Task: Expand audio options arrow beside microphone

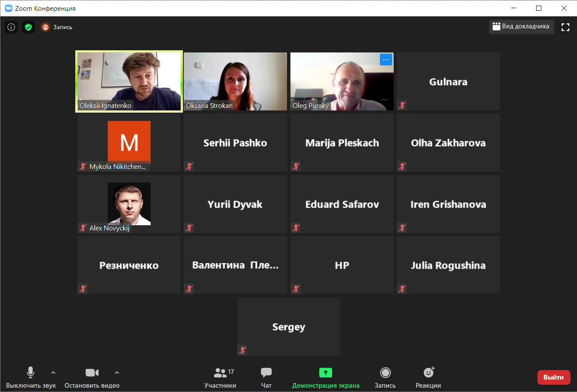Action: (53, 373)
